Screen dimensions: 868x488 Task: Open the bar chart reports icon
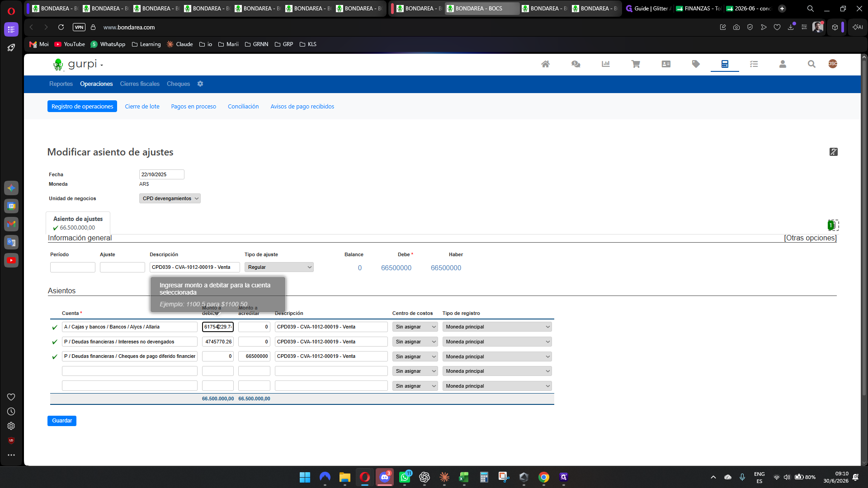click(606, 64)
